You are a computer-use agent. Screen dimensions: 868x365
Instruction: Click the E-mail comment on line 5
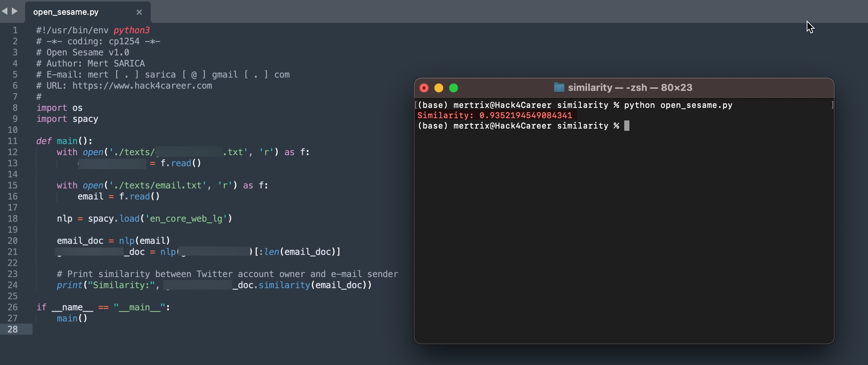[163, 75]
